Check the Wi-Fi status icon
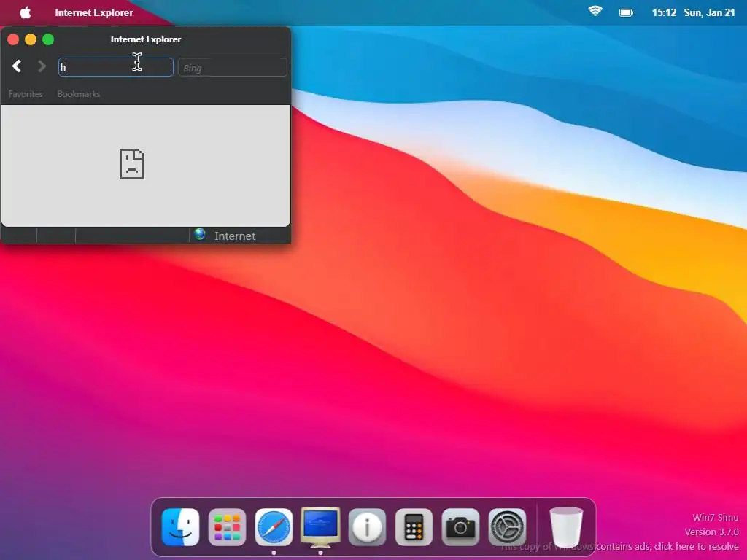This screenshot has height=560, width=747. coord(595,12)
